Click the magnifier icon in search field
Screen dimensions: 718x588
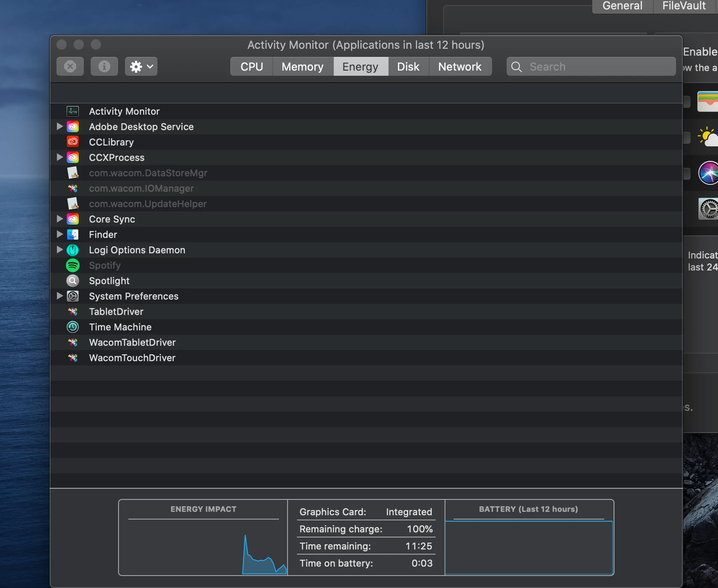tap(516, 67)
